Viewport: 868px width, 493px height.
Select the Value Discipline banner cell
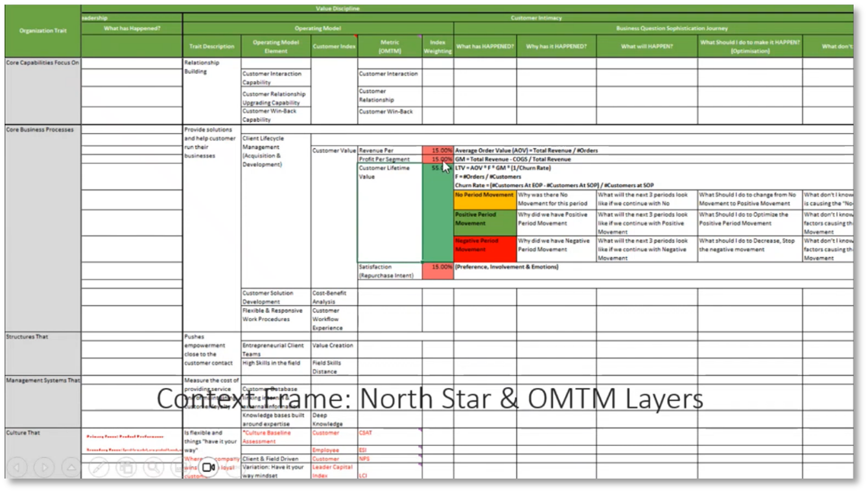pos(337,8)
